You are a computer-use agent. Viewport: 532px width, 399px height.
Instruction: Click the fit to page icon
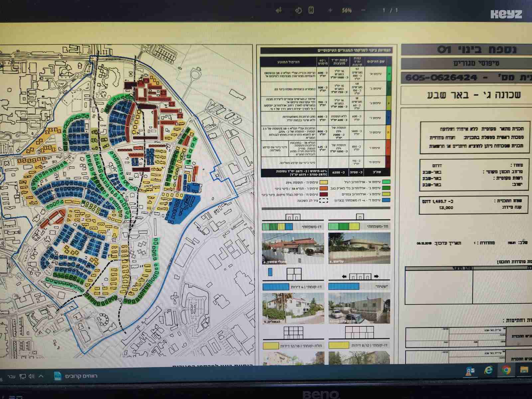[x=311, y=10]
